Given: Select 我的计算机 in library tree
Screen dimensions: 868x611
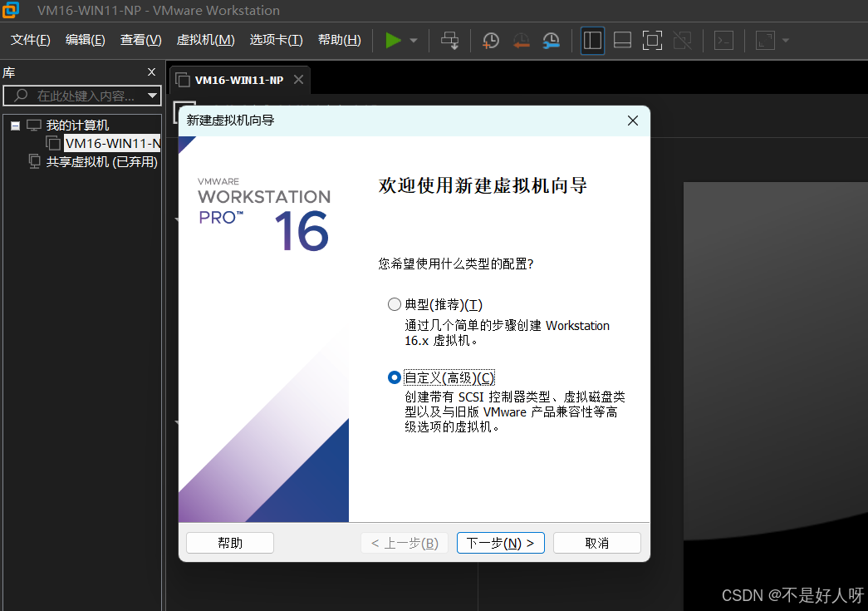Looking at the screenshot, I should click(x=77, y=126).
